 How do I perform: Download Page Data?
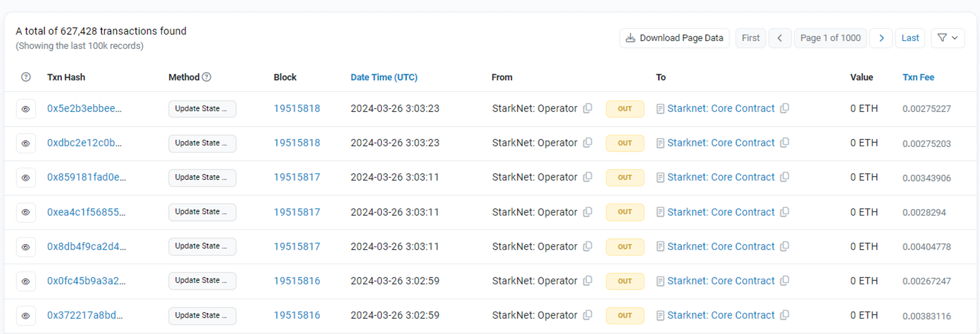(674, 38)
